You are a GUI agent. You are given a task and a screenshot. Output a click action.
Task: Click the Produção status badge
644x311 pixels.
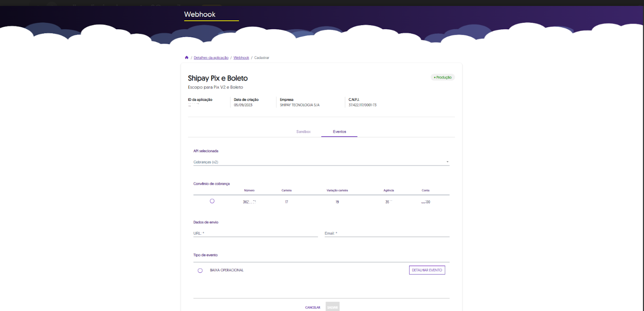point(443,78)
